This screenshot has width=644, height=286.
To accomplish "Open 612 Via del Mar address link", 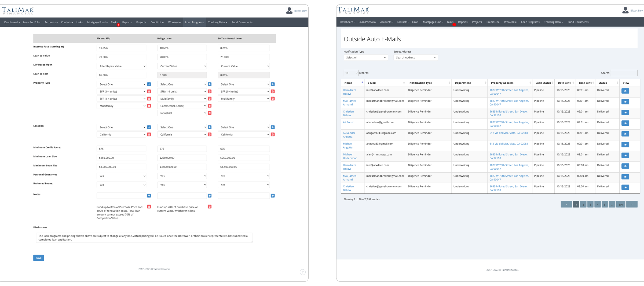I will point(508,133).
